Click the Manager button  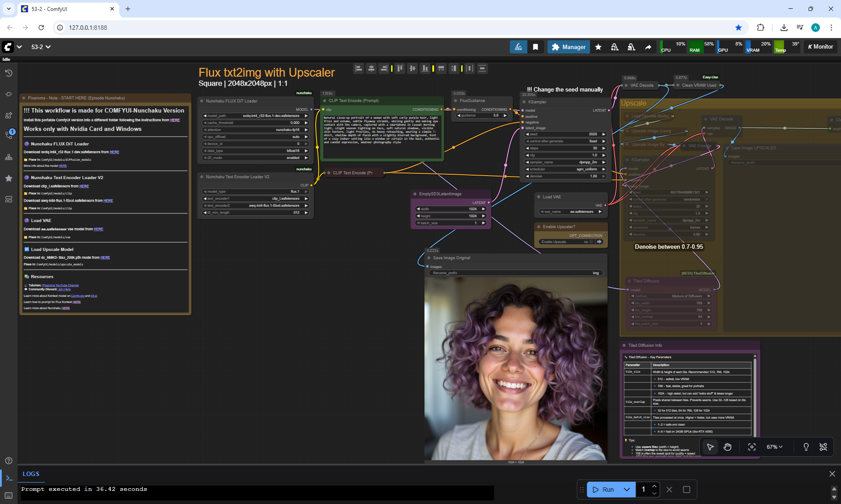(569, 47)
